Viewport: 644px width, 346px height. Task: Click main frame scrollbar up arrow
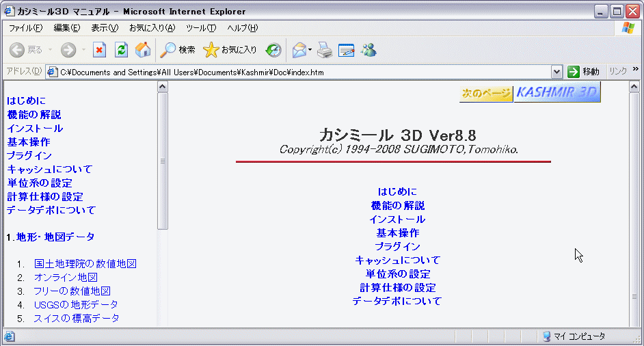[634, 87]
